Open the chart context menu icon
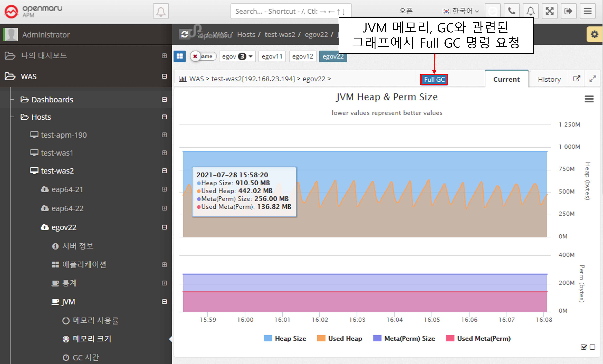Image resolution: width=603 pixels, height=364 pixels. click(x=589, y=99)
